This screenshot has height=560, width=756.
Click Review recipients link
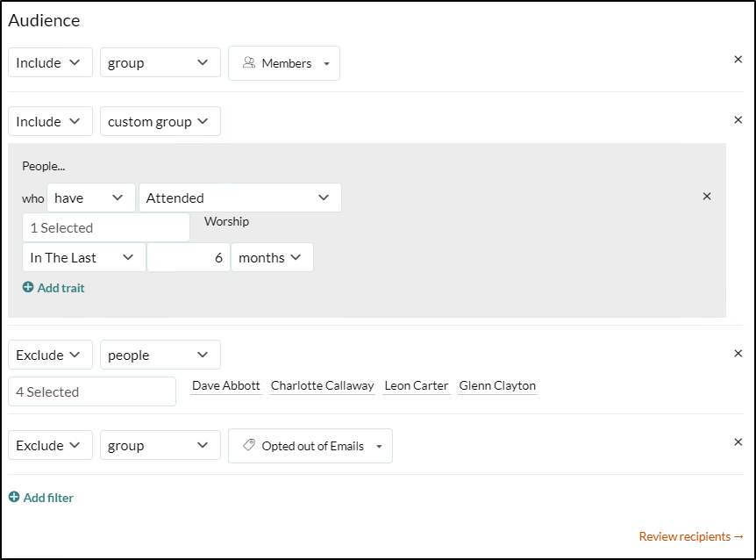[x=691, y=536]
